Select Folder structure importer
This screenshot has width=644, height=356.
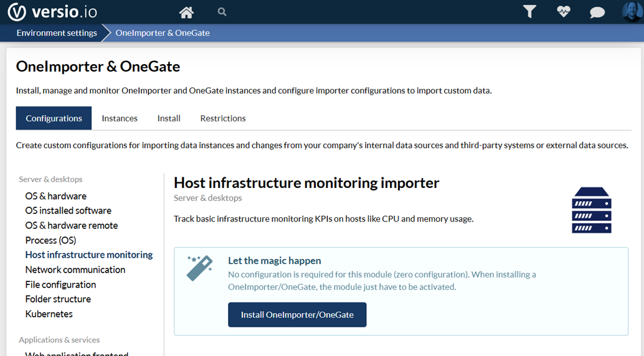click(58, 299)
